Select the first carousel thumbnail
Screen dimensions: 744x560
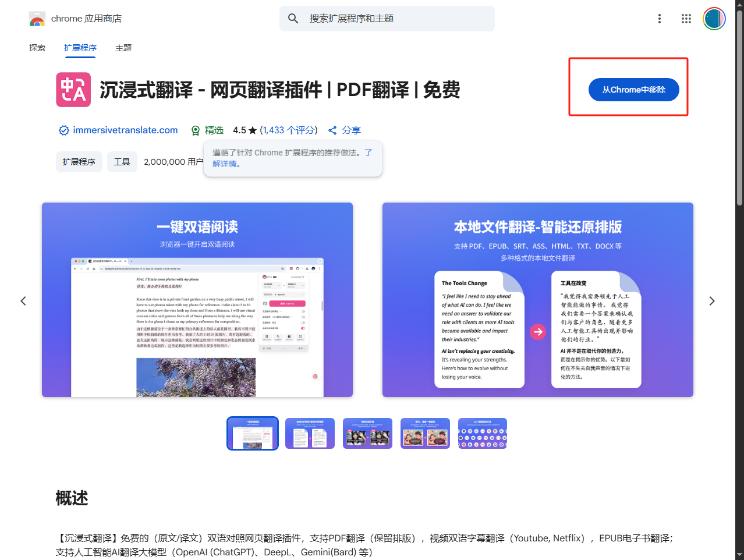[x=253, y=433]
